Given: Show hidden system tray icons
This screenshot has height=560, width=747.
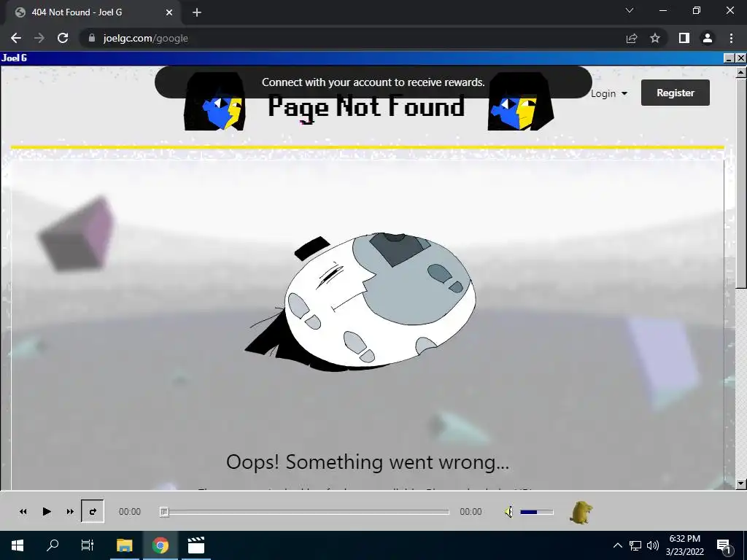Looking at the screenshot, I should pos(617,545).
